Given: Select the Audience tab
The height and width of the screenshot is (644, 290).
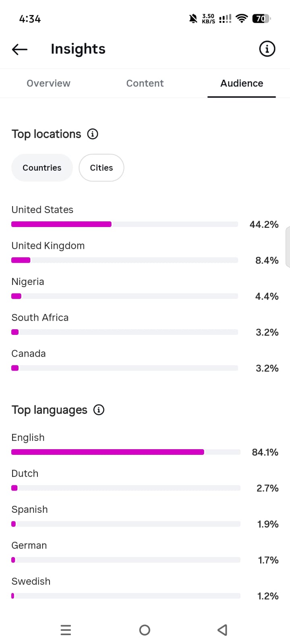Looking at the screenshot, I should [242, 83].
